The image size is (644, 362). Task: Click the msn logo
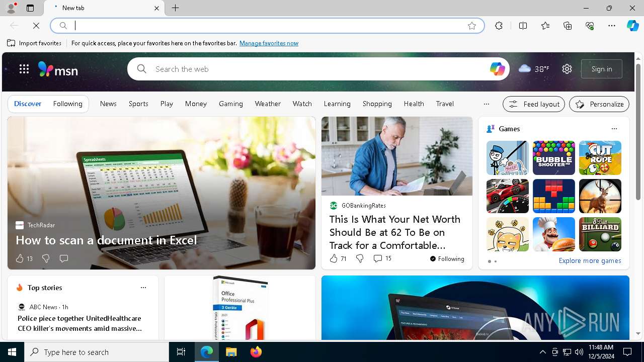pyautogui.click(x=58, y=69)
